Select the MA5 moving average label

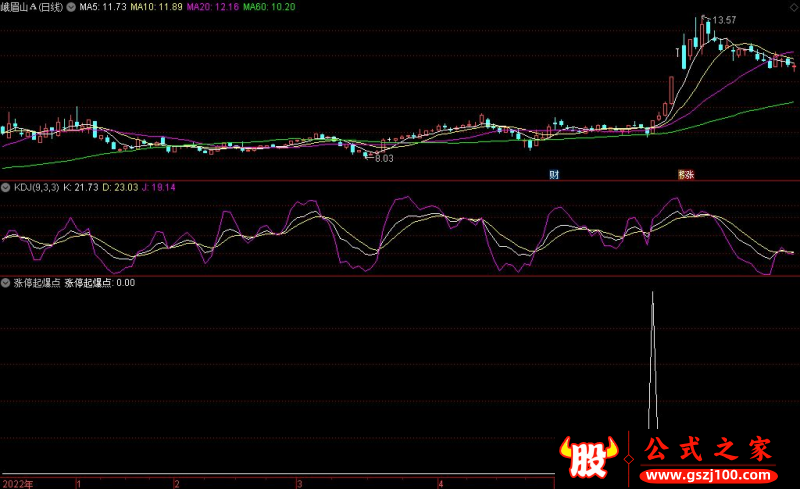(x=101, y=7)
